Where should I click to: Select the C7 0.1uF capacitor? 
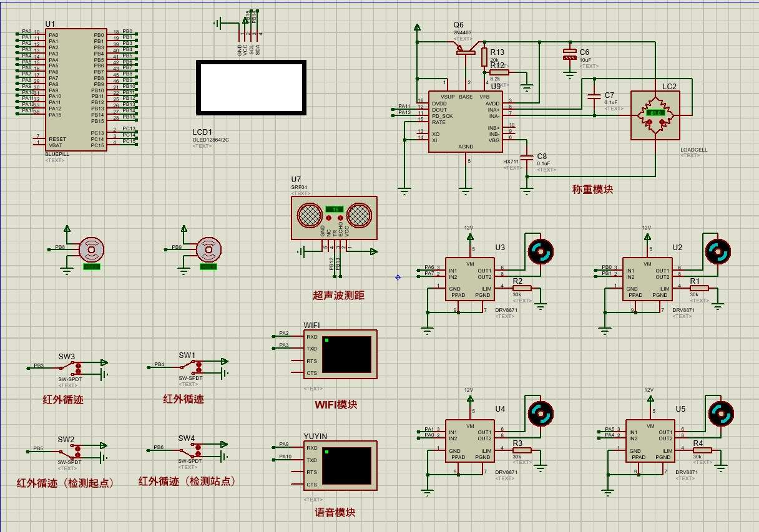[x=594, y=97]
